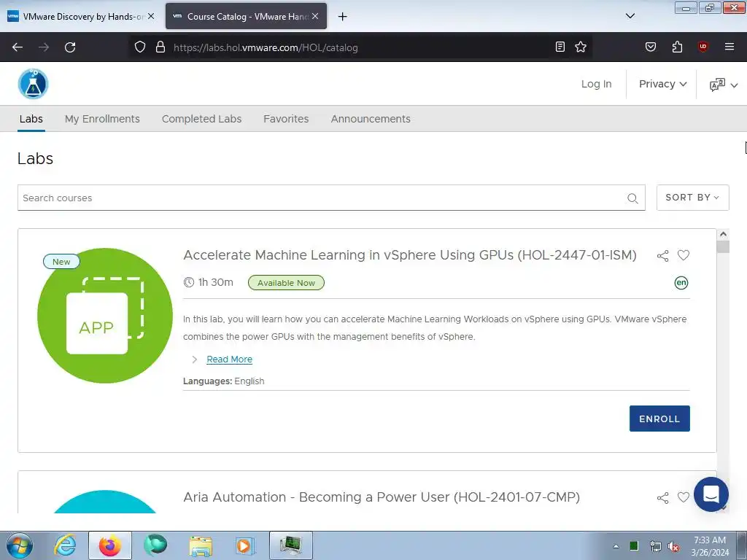Close the Course Catalog tab
The image size is (747, 560).
tap(315, 16)
